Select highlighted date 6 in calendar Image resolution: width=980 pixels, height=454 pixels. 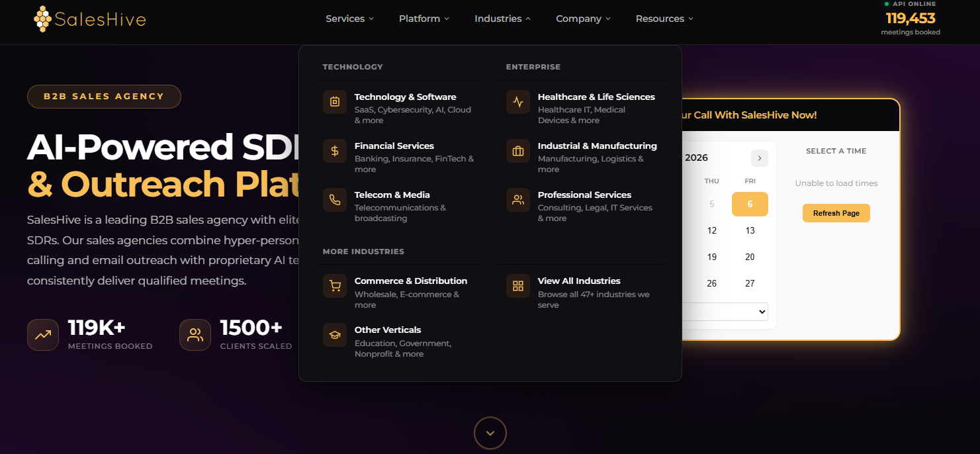click(x=750, y=204)
